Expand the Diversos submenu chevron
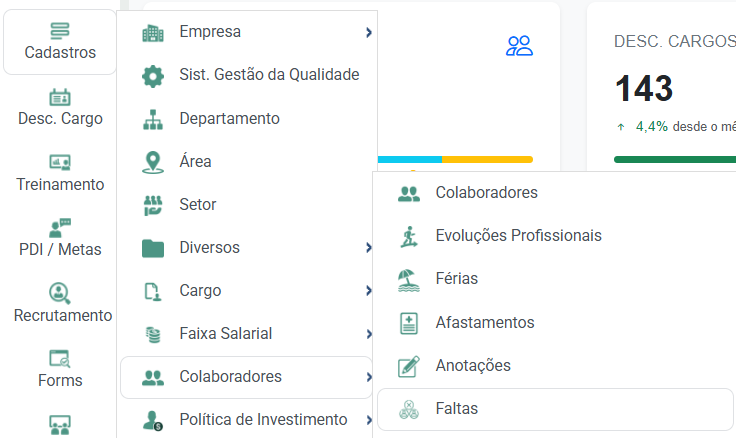This screenshot has width=736, height=438. (369, 247)
